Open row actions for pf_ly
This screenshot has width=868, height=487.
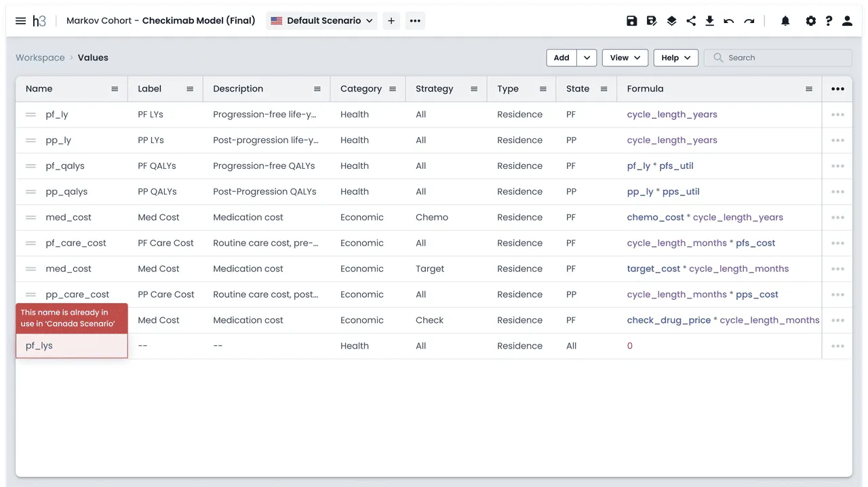[x=837, y=115]
